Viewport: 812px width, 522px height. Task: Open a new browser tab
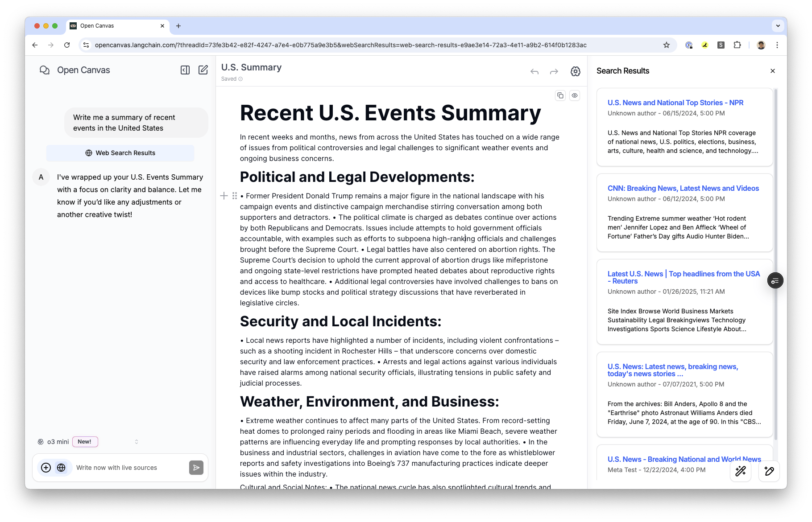point(178,26)
